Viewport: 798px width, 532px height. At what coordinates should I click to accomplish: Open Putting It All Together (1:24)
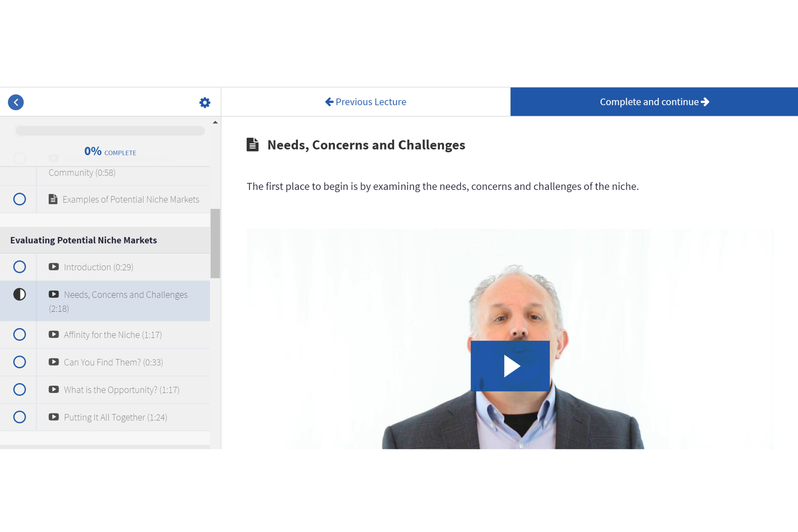[x=105, y=417]
